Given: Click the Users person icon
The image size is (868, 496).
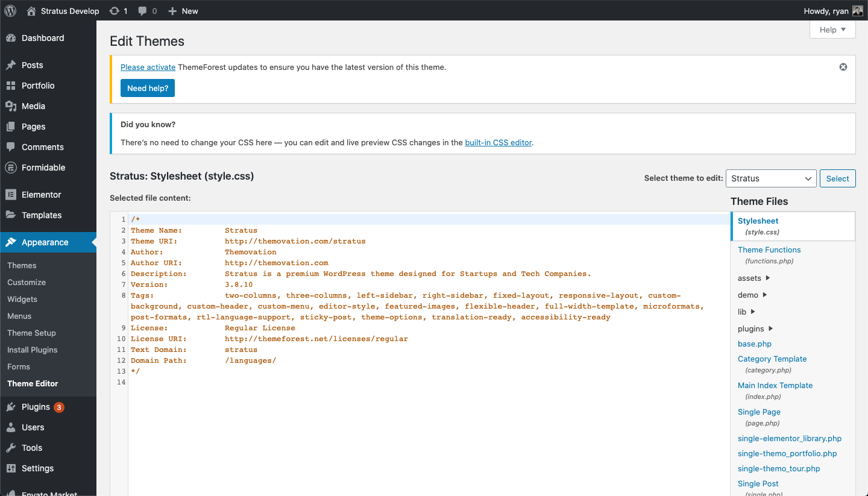Looking at the screenshot, I should 11,427.
